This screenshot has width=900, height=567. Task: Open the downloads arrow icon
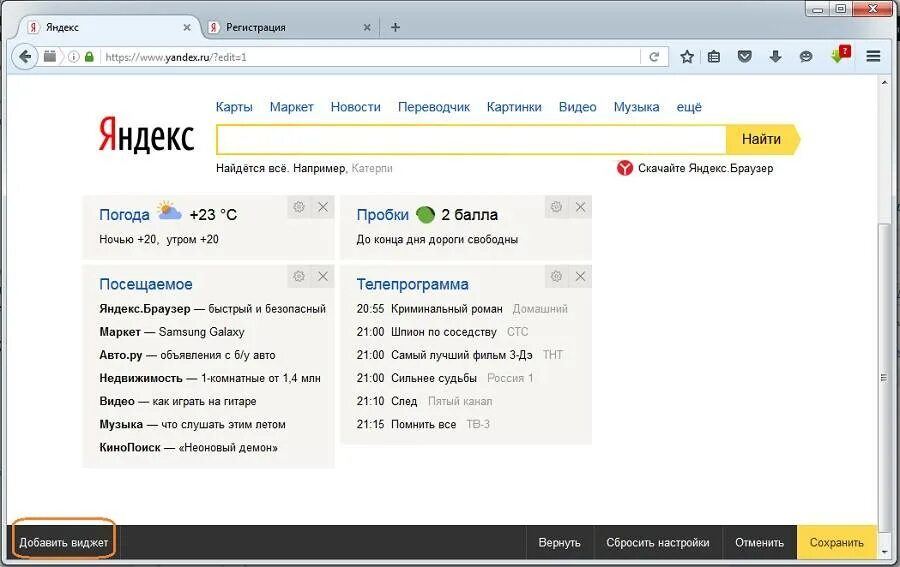tap(775, 56)
